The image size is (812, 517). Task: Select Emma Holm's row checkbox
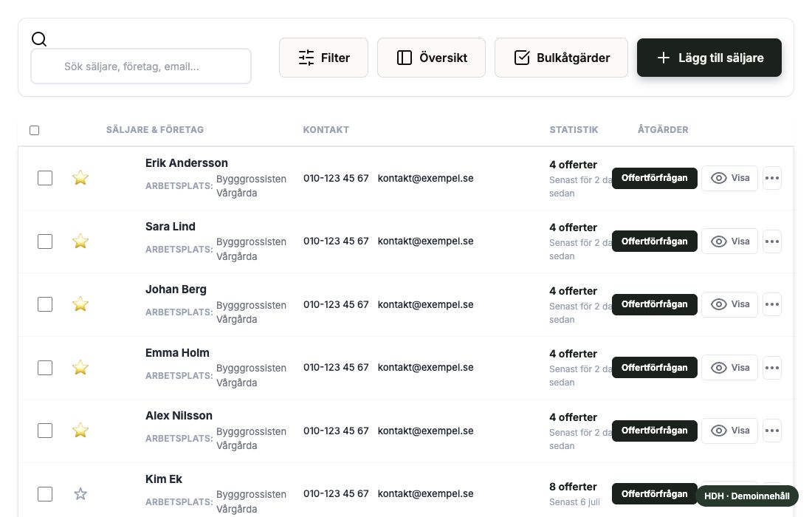[x=45, y=368]
